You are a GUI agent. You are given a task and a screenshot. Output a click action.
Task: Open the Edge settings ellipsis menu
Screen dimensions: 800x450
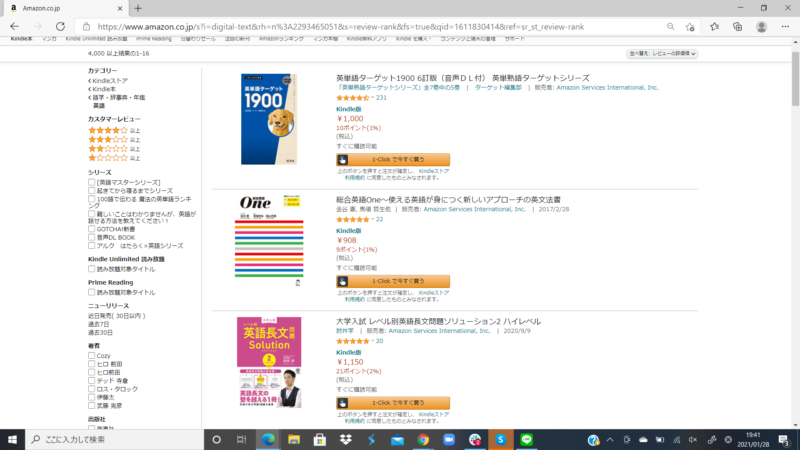pyautogui.click(x=785, y=27)
